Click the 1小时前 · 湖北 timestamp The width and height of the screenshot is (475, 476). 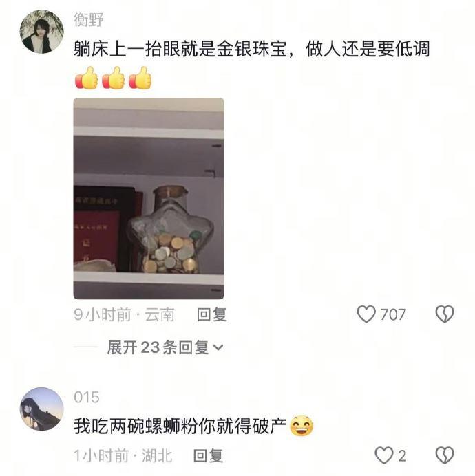tap(123, 455)
